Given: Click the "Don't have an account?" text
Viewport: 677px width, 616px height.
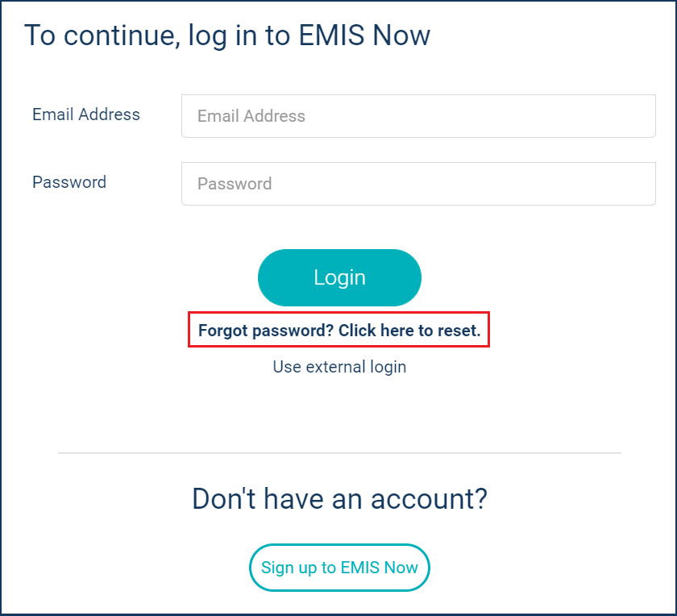Looking at the screenshot, I should pos(338,499).
